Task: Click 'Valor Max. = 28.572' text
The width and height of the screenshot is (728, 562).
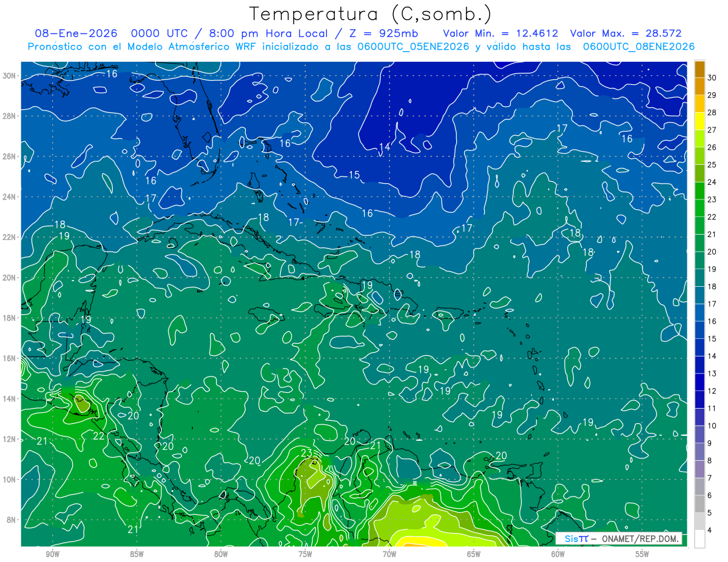Action: pyautogui.click(x=626, y=33)
